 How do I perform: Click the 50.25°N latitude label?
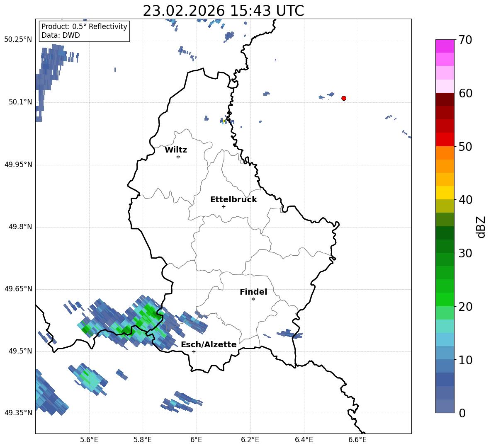coord(18,39)
